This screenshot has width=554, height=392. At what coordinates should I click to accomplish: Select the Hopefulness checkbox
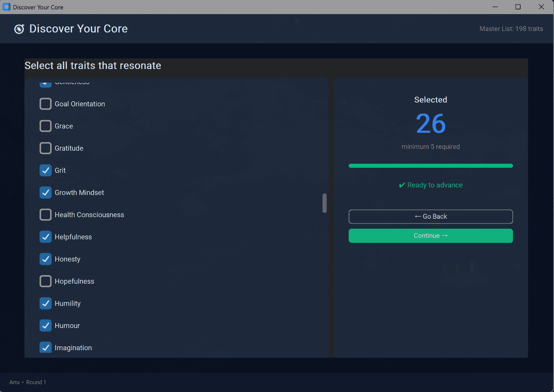45,281
